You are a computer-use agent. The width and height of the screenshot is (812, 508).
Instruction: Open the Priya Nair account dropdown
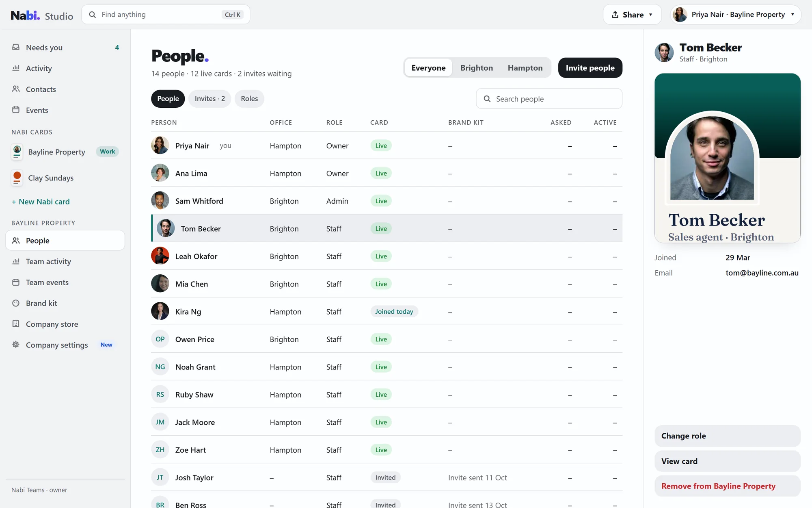click(736, 15)
